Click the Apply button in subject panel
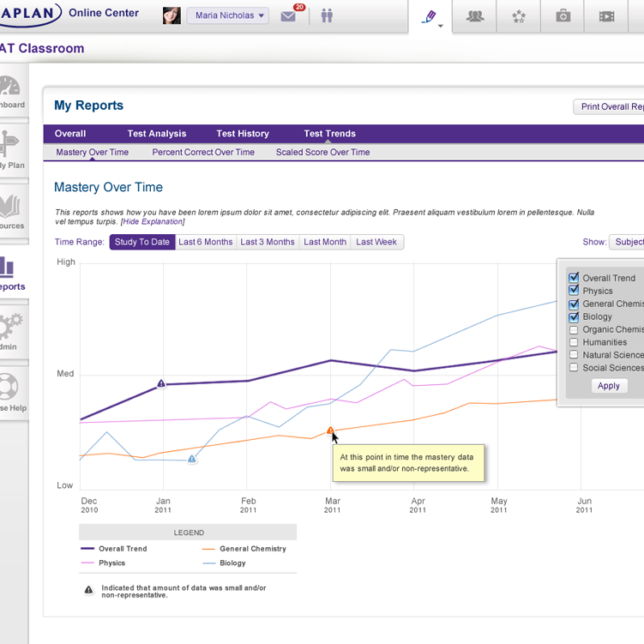The height and width of the screenshot is (644, 644). 609,386
